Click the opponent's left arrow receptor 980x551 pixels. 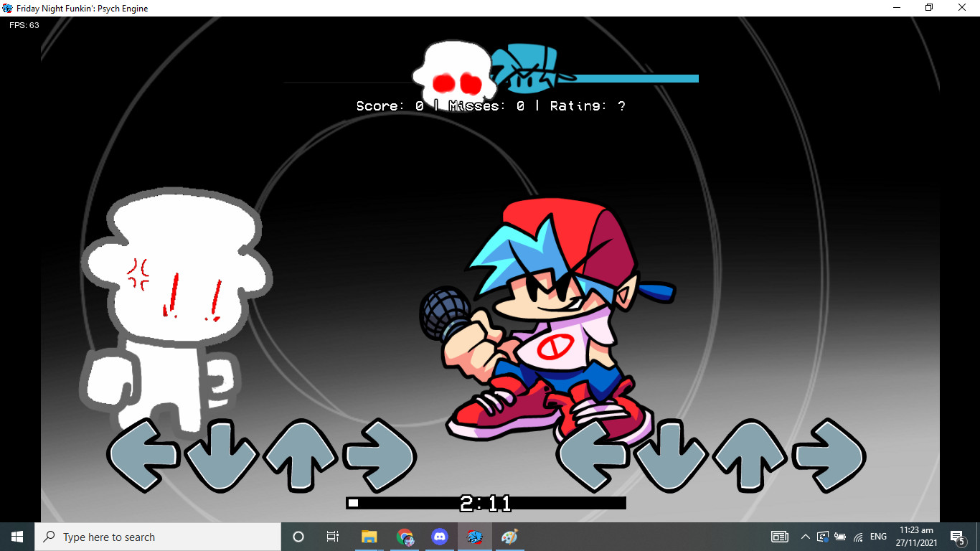pyautogui.click(x=143, y=455)
